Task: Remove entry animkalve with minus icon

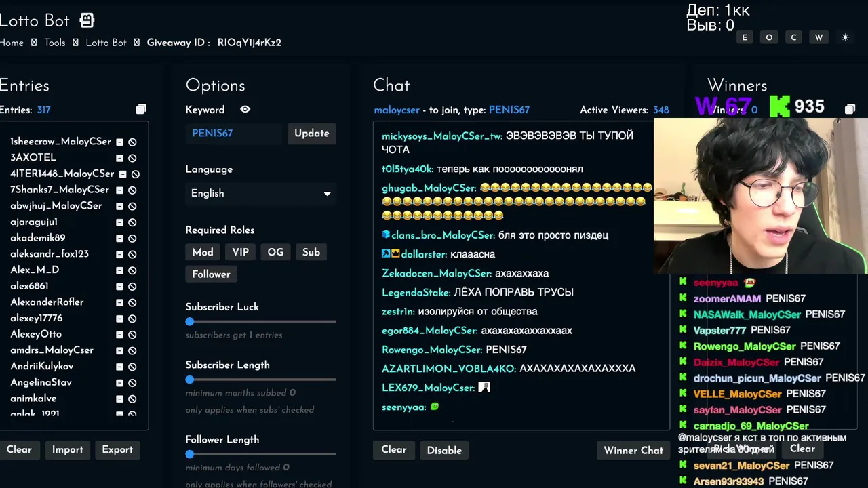Action: [119, 399]
